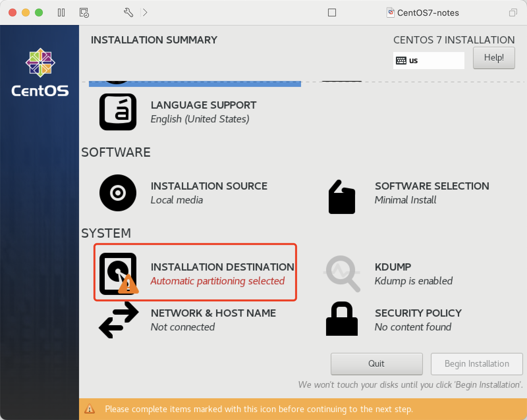The width and height of the screenshot is (527, 420).
Task: Open KDUMP magnifier icon
Action: (342, 274)
